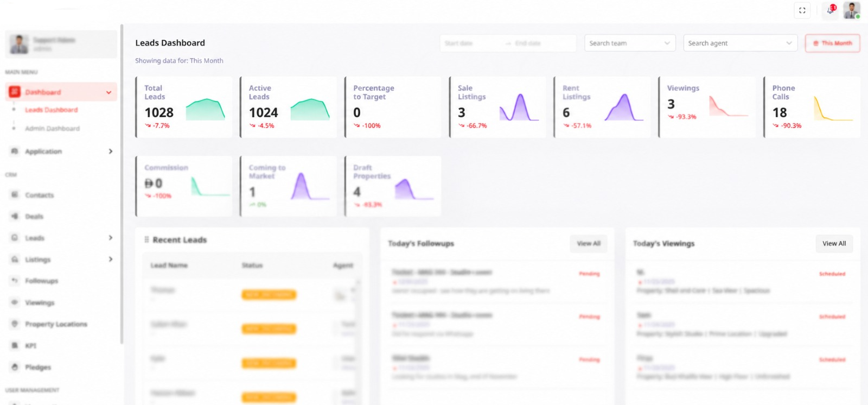Click the Leads Dashboard page title
Screen dimensions: 868x405
170,43
